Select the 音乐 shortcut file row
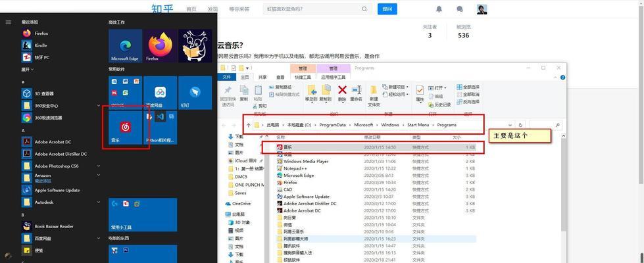The image size is (644, 263). (376, 147)
